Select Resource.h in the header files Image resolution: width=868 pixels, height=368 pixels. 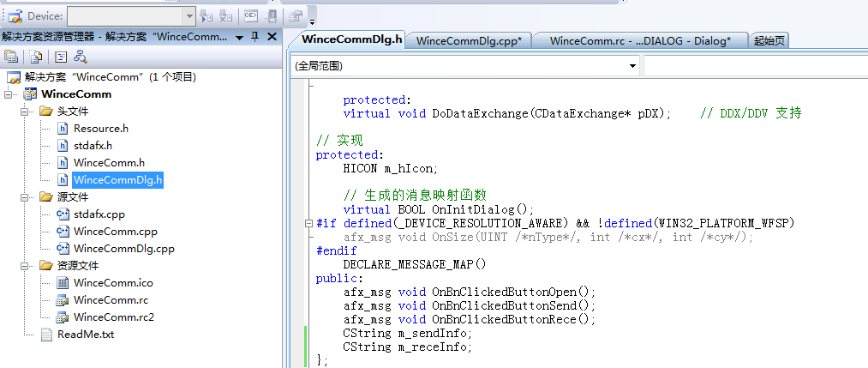tap(100, 129)
